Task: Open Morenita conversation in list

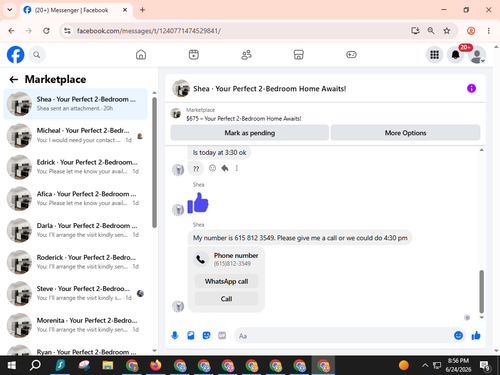Action: tap(75, 325)
